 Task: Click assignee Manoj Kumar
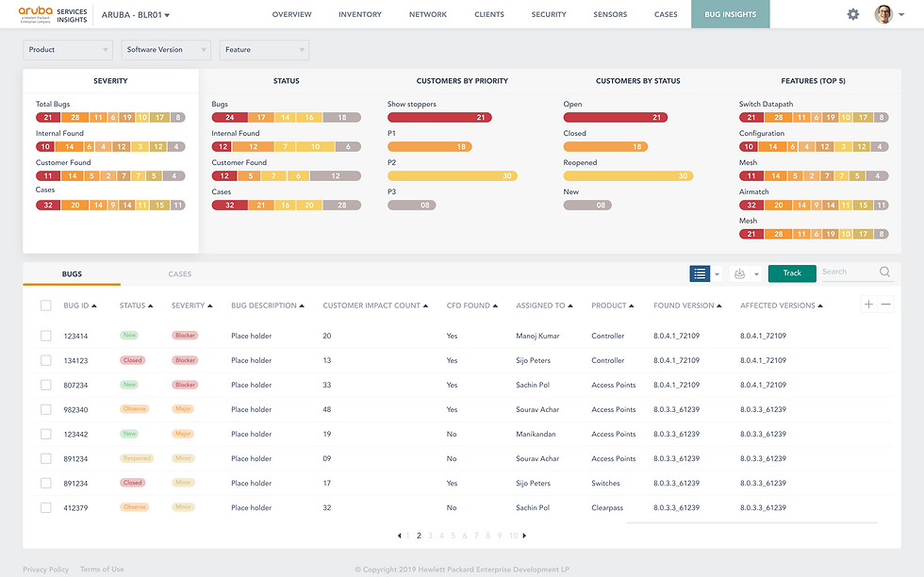click(x=537, y=336)
